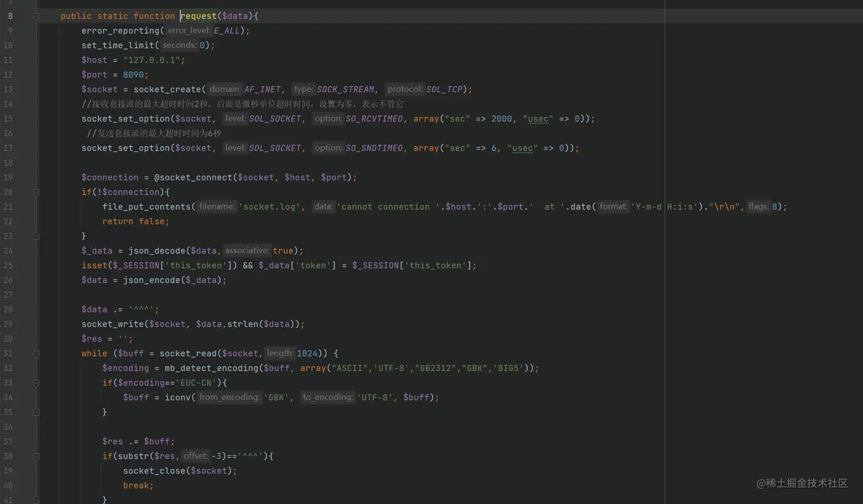The image size is (863, 504).
Task: Click 'socket_create' on line 13
Action: point(167,90)
